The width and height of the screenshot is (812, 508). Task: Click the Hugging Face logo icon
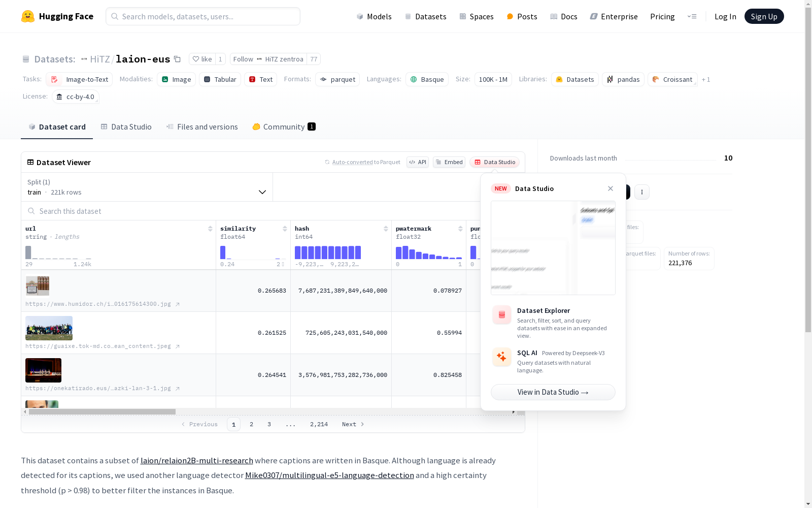tap(28, 16)
